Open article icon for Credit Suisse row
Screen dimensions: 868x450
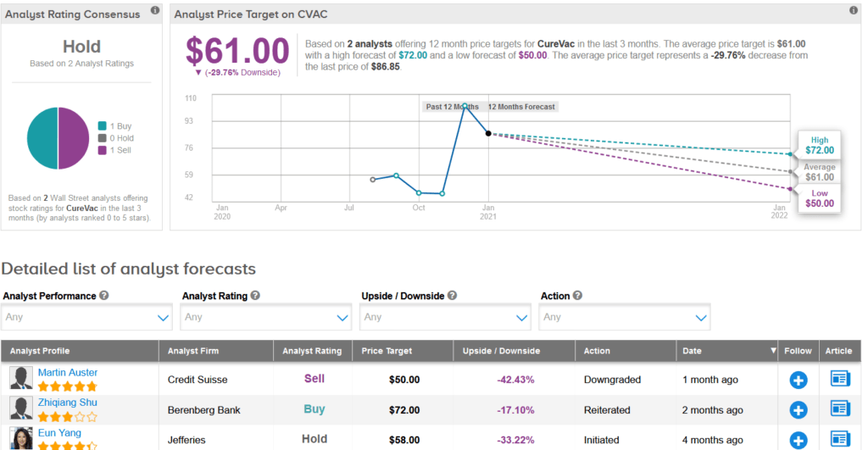pyautogui.click(x=840, y=380)
